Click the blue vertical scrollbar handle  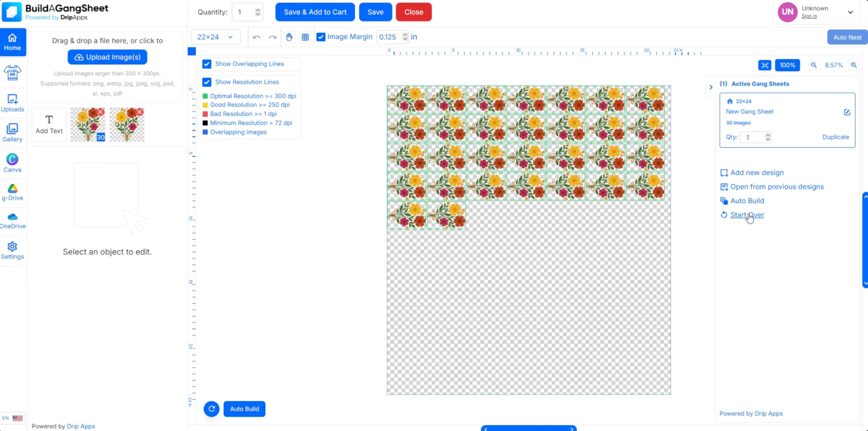coord(865,240)
